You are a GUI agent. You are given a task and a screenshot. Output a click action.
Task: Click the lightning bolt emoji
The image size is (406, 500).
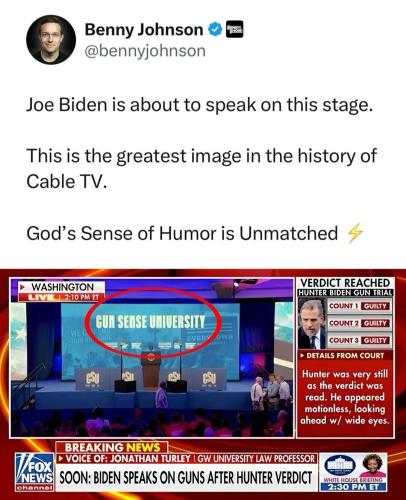(x=355, y=233)
